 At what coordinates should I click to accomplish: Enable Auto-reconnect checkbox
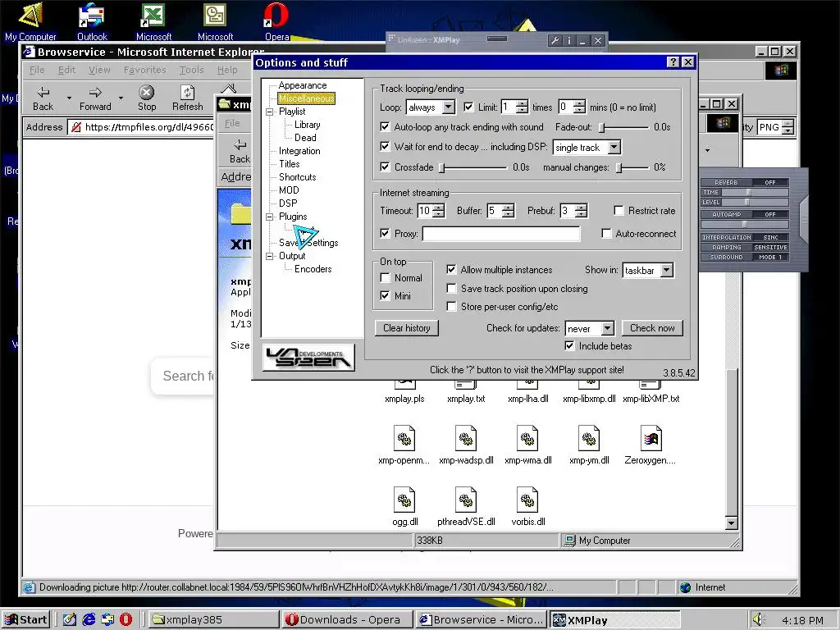(606, 234)
